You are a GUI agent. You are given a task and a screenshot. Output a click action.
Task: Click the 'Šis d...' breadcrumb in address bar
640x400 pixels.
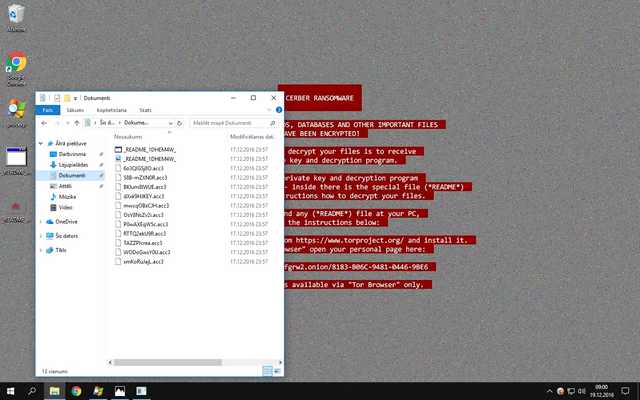(x=107, y=123)
